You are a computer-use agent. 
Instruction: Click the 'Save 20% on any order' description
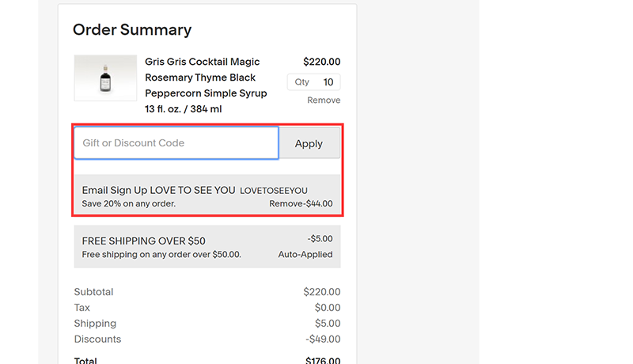coord(129,203)
